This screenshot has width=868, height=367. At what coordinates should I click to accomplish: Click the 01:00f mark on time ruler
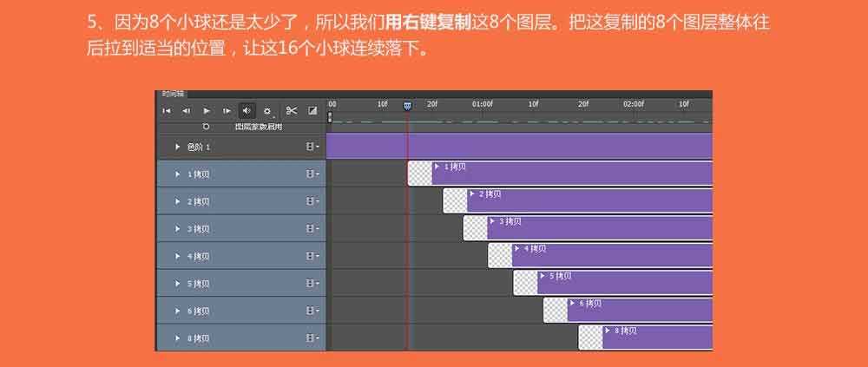[x=483, y=104]
